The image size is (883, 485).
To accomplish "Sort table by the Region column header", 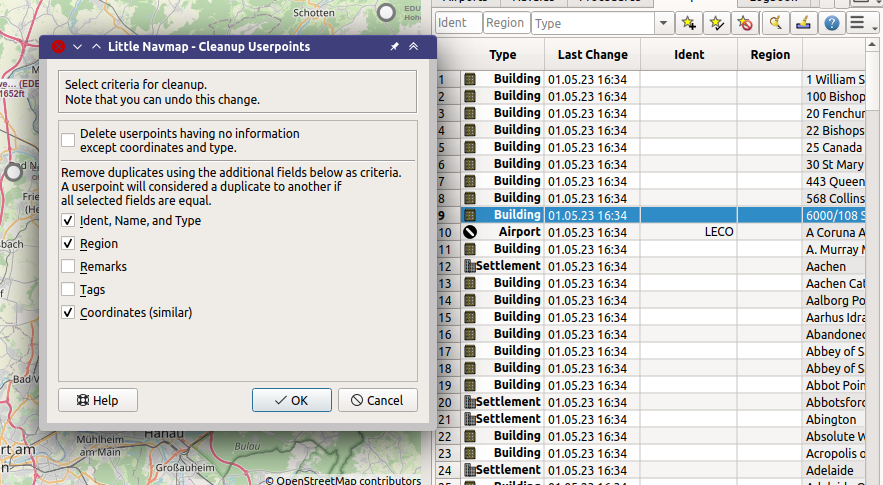I will (770, 55).
